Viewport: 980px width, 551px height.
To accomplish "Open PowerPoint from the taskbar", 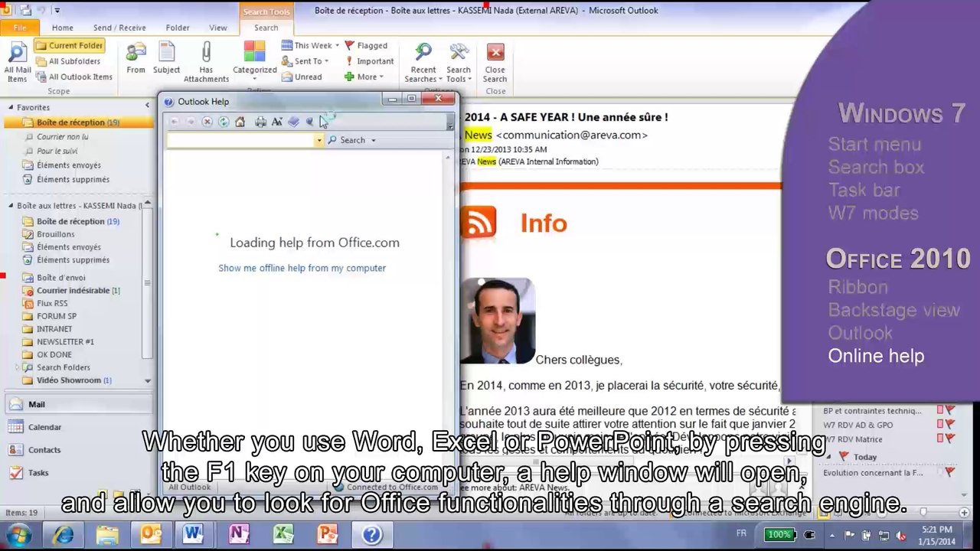I will coord(328,533).
